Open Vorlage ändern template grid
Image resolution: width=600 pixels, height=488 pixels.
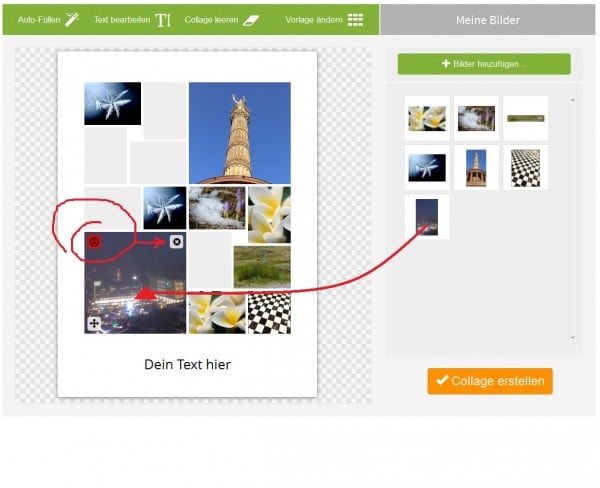(x=324, y=19)
